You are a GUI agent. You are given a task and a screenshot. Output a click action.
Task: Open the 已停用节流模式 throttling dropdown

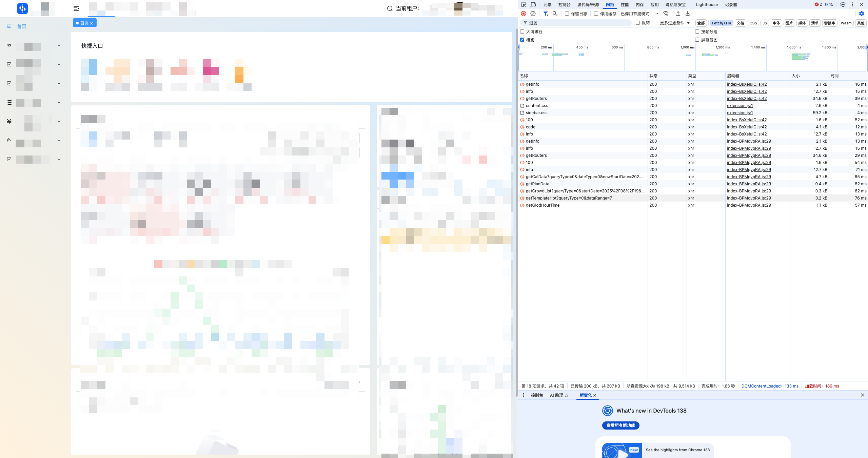[x=639, y=14]
